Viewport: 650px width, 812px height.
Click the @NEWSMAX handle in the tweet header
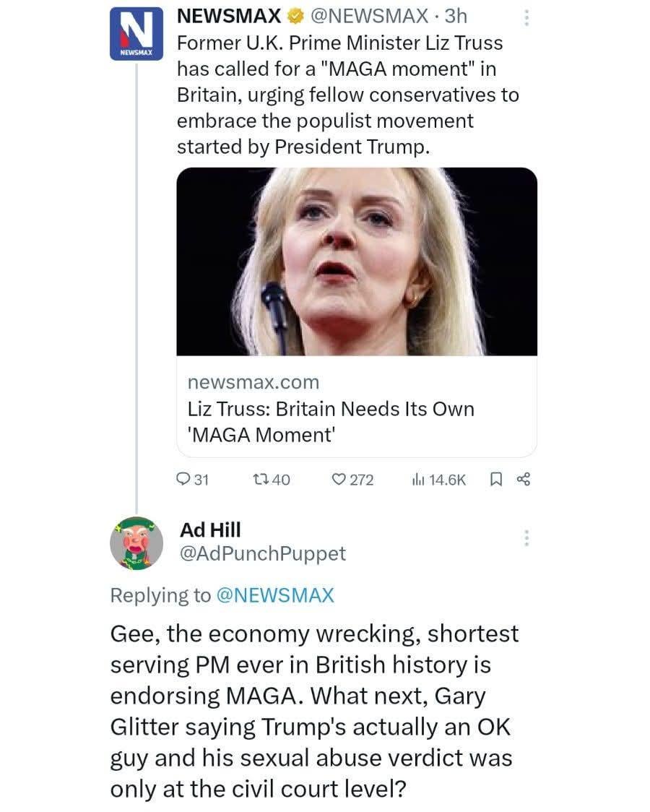pyautogui.click(x=369, y=17)
